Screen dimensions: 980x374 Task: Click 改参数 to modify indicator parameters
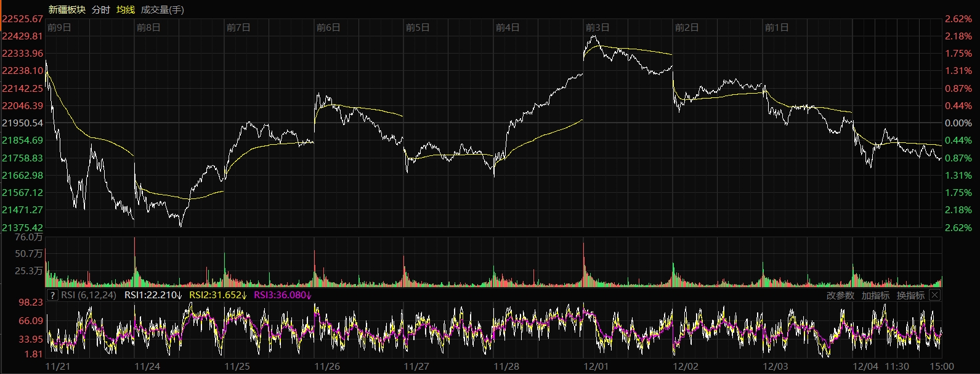click(x=840, y=296)
